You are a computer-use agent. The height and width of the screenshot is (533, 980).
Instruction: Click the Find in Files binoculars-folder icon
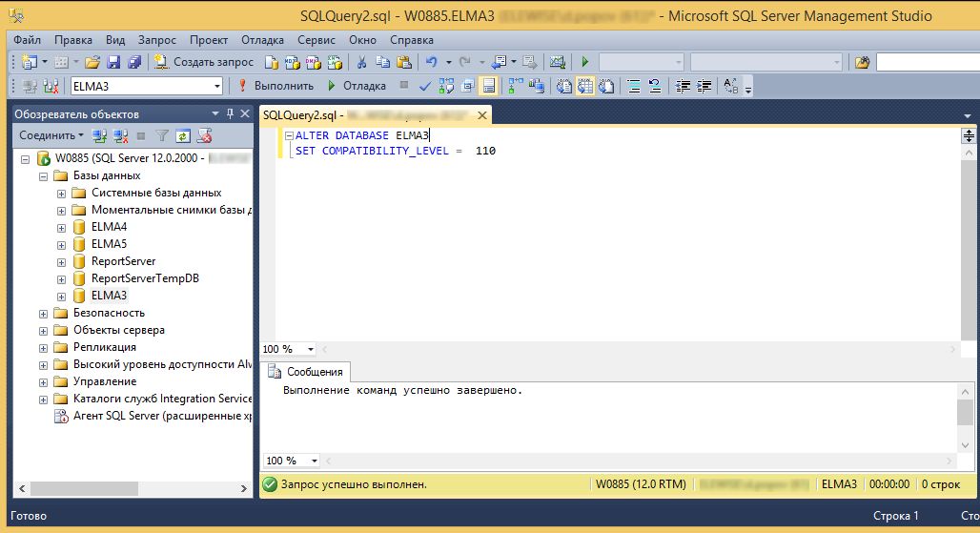tap(863, 62)
